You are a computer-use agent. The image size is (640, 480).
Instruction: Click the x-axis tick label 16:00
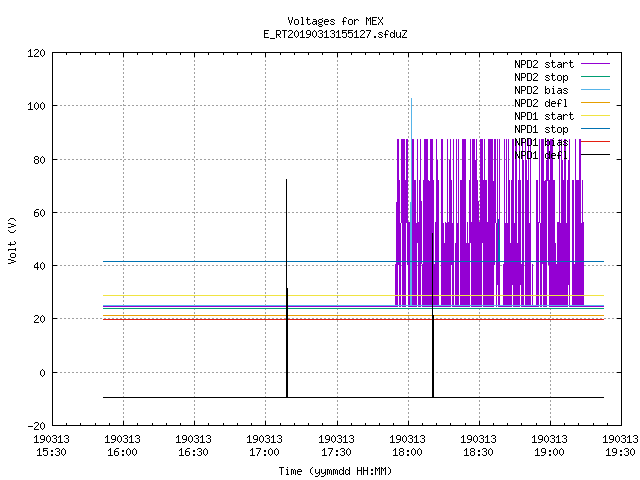(122, 452)
